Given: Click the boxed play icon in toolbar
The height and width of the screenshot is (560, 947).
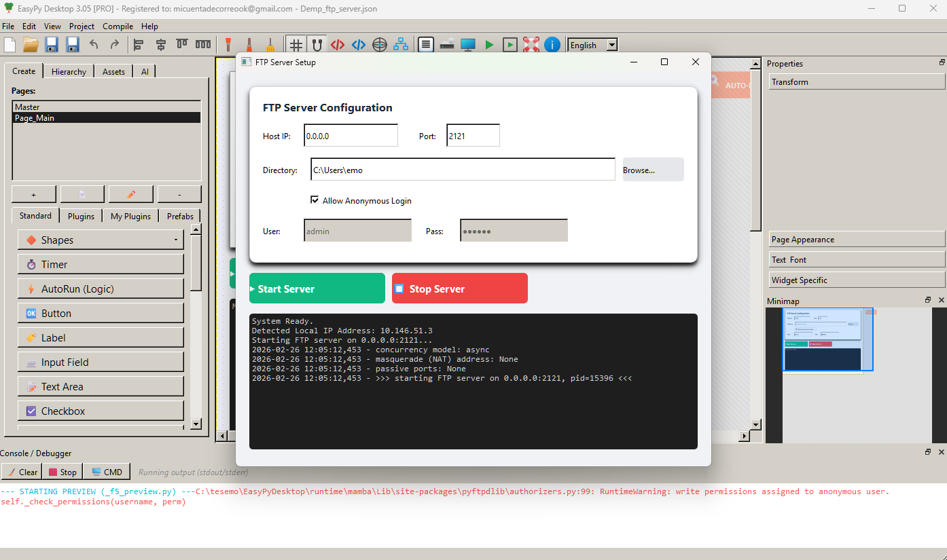Looking at the screenshot, I should click(x=510, y=45).
